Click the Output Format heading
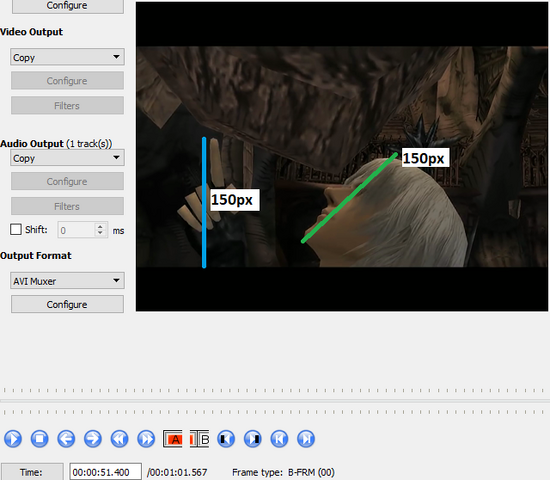This screenshot has height=480, width=550. 35,255
